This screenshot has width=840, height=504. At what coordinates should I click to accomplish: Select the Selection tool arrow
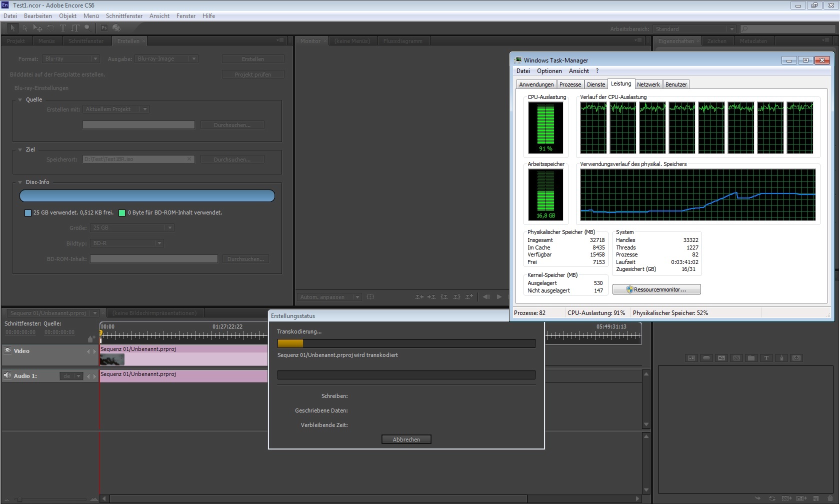[13, 28]
